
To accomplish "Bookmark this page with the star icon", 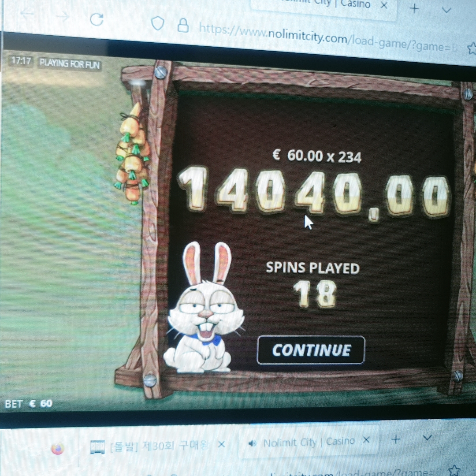I will tap(472, 48).
